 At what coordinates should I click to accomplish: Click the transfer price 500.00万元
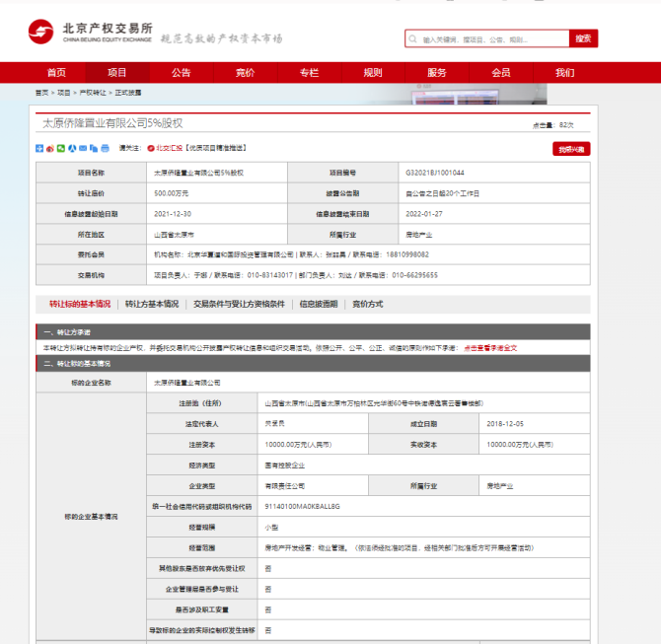(x=171, y=193)
